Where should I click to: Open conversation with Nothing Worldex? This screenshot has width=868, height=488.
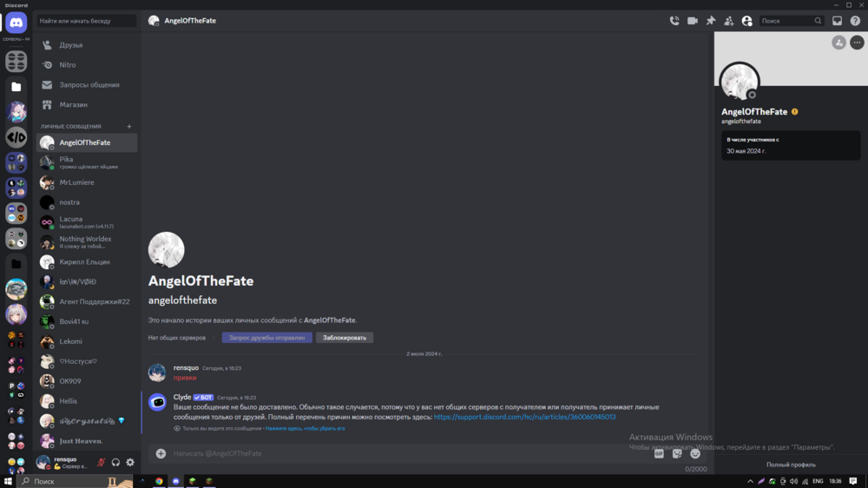86,242
